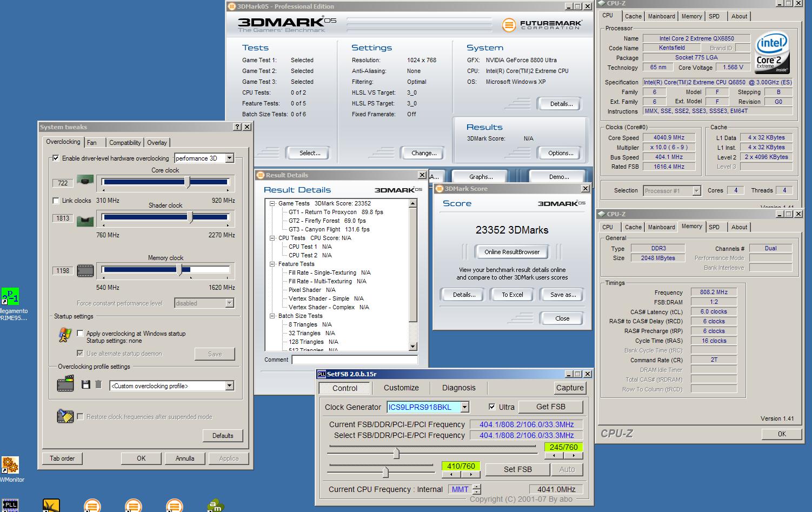Toggle Restore clock frequencies after suspended mode
Screen dimensions: 812x512
coord(81,417)
